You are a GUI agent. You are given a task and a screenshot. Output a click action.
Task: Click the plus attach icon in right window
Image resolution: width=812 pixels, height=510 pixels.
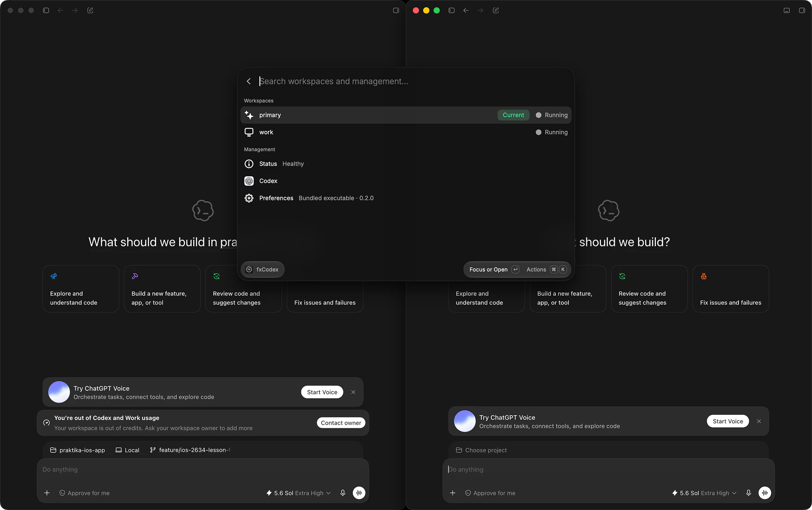coord(453,493)
